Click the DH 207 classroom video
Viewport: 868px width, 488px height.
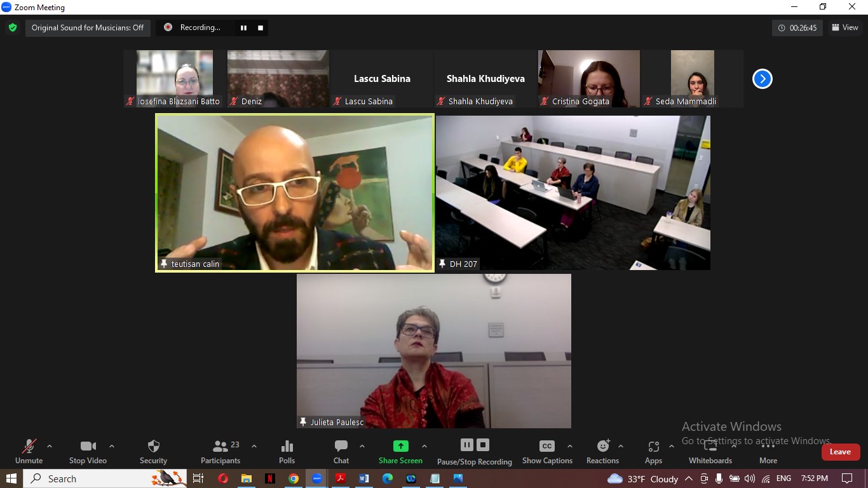573,193
